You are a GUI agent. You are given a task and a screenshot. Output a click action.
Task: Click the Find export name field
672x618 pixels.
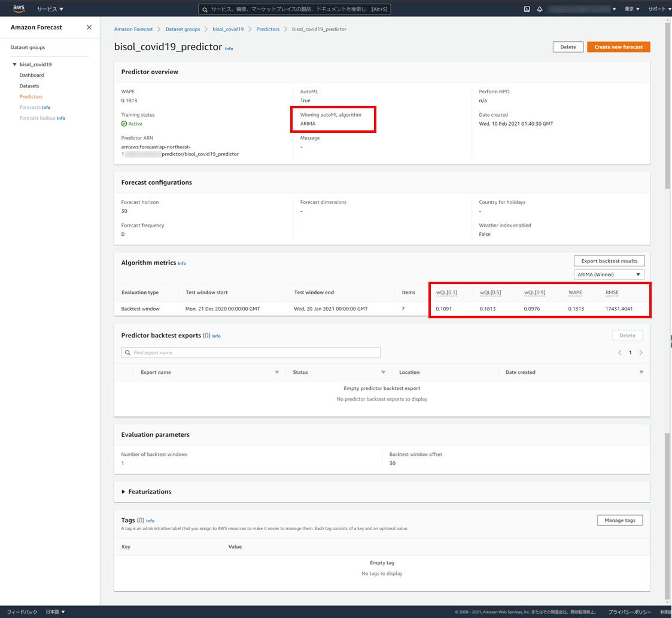pyautogui.click(x=254, y=353)
